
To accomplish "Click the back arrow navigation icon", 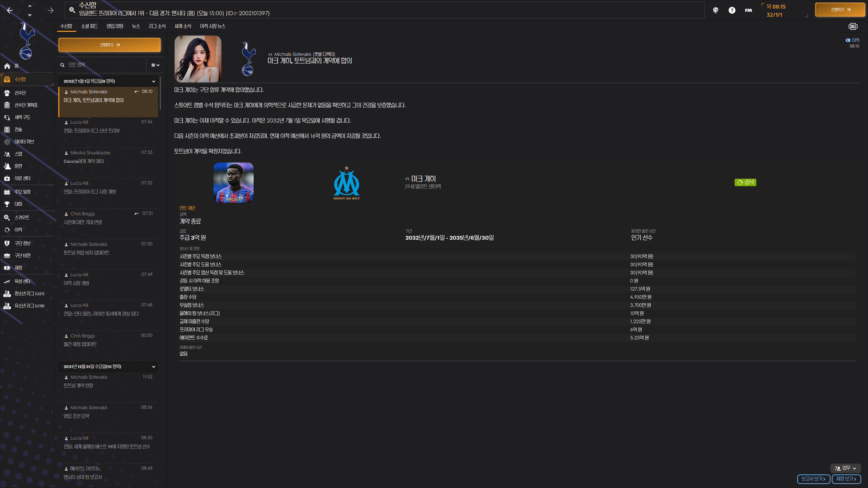I will 10,10.
